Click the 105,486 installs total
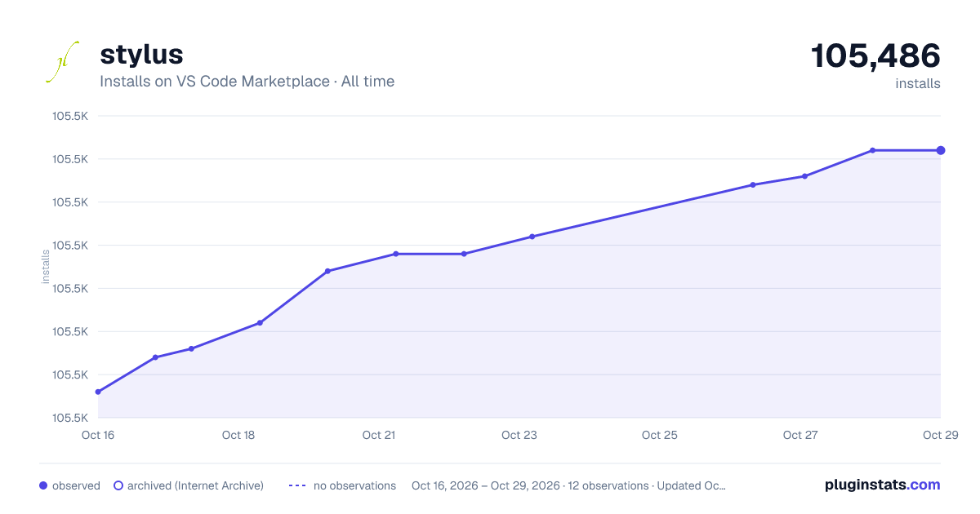 coord(875,56)
